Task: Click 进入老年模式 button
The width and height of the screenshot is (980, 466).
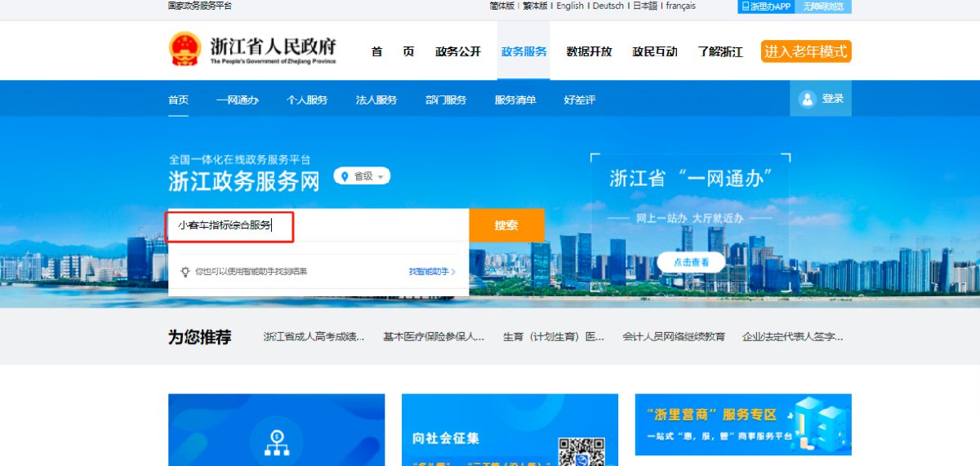Action: coord(806,51)
